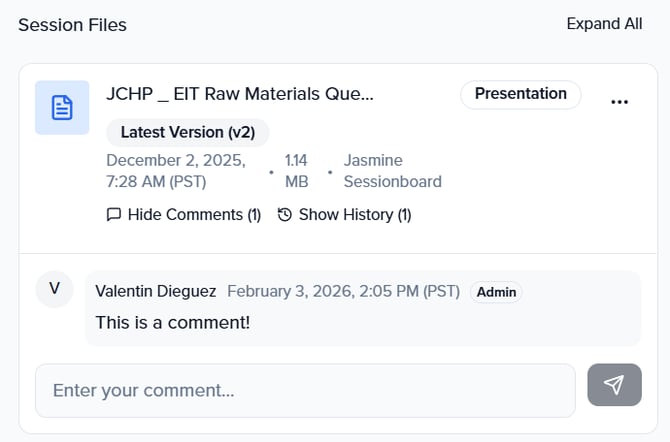Click the comment timestamp February 3, 2026
This screenshot has height=442, width=670.
[343, 291]
